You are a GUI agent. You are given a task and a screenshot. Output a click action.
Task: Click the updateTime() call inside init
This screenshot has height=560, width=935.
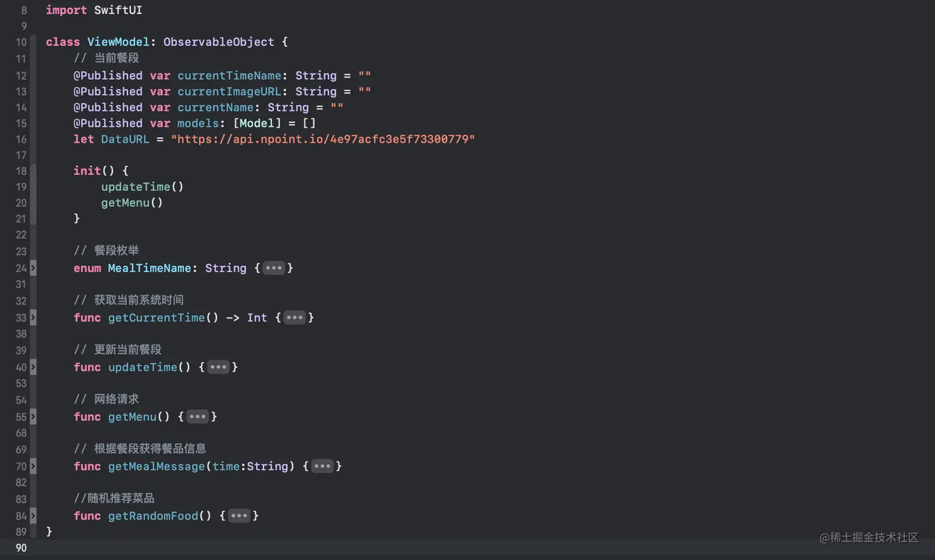coord(142,187)
